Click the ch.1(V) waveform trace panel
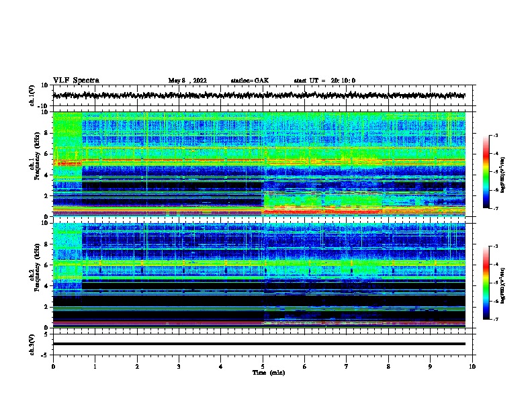The width and height of the screenshot is (532, 411). click(x=264, y=95)
